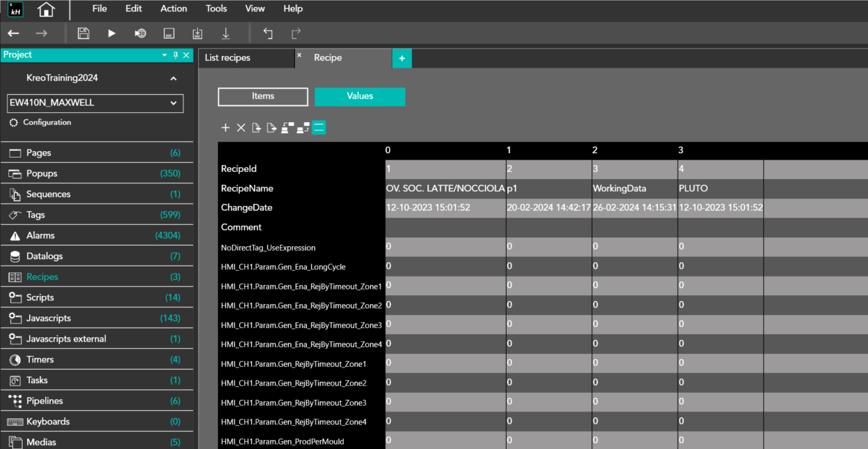Viewport: 868px width, 449px height.
Task: Add a new recipe column with plus icon
Action: [x=226, y=128]
